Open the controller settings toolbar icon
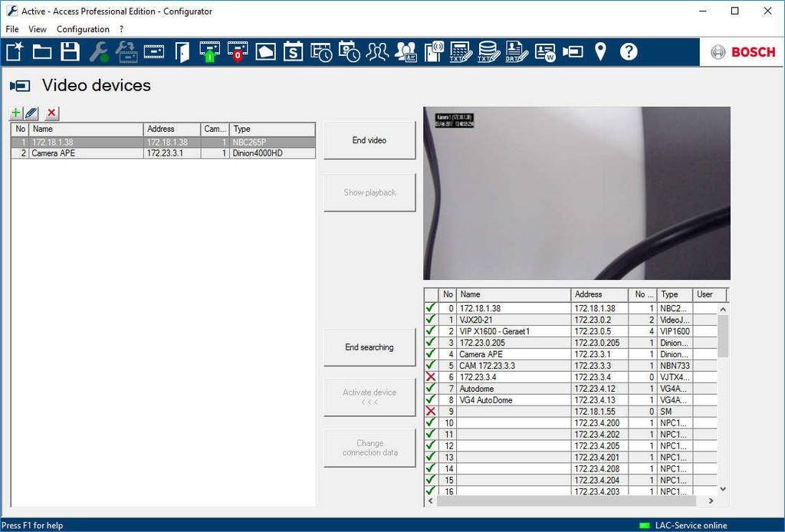The width and height of the screenshot is (785, 532). coord(153,51)
